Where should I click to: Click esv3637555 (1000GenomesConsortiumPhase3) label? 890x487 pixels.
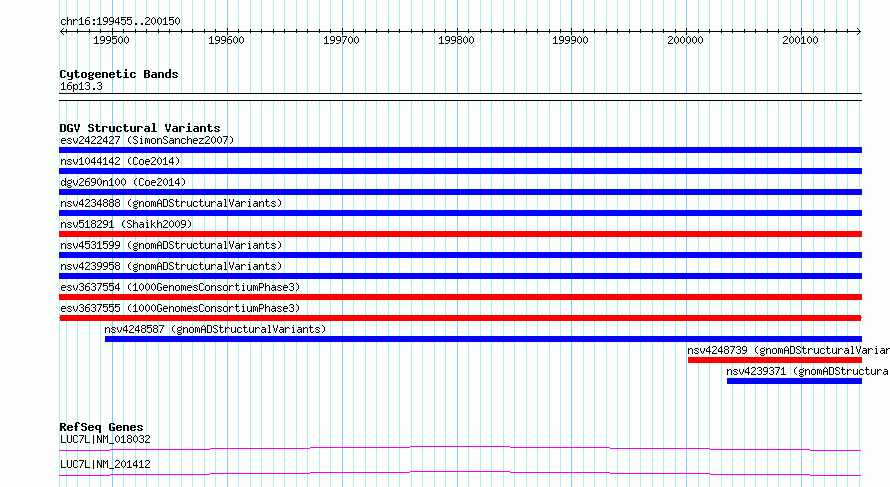(180, 308)
